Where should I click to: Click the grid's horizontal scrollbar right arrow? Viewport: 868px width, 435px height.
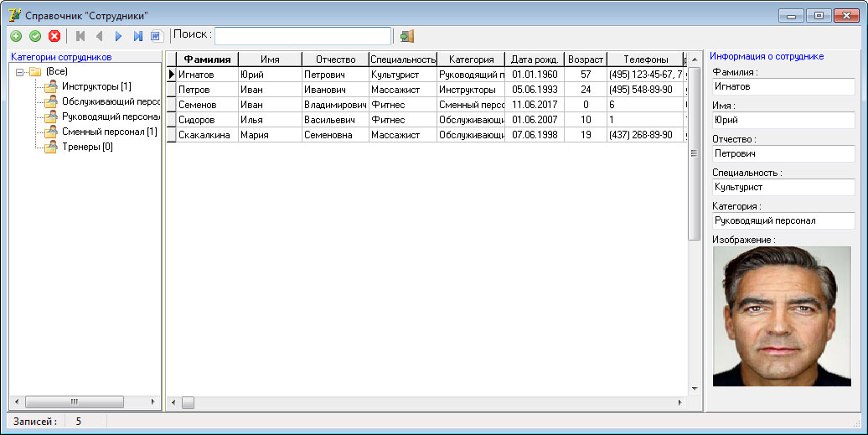(x=679, y=403)
